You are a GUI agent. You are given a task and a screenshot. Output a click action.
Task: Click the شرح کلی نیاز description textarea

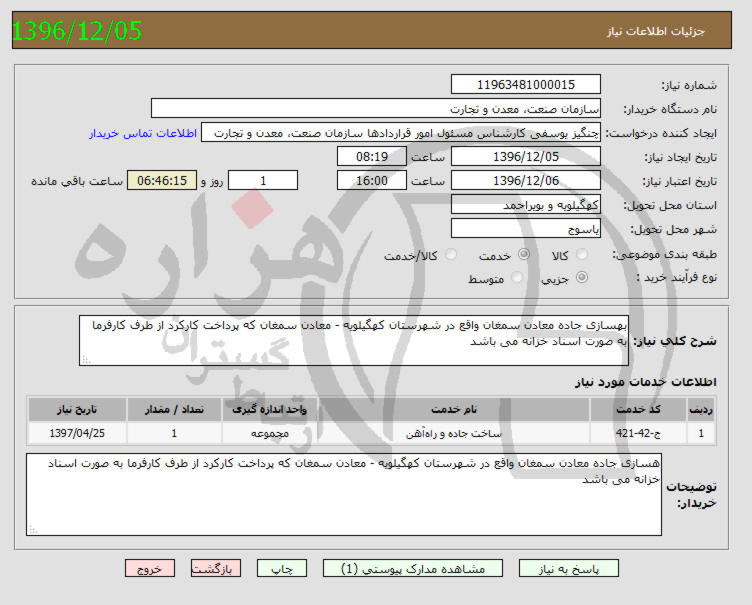[354, 341]
